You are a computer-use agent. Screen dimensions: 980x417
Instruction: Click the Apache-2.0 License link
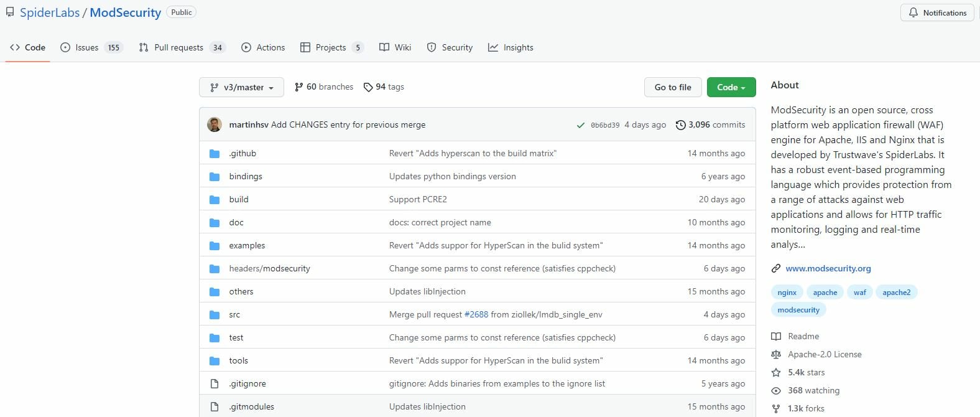point(825,355)
